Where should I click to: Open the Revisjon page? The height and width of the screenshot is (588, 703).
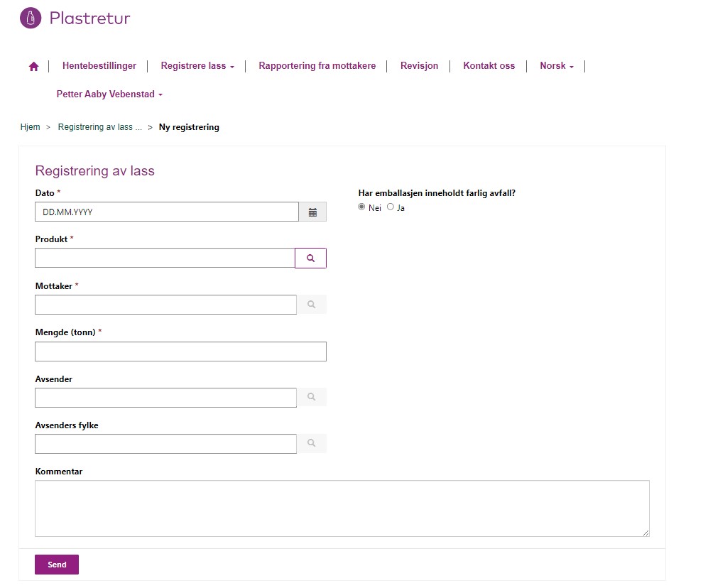coord(419,66)
